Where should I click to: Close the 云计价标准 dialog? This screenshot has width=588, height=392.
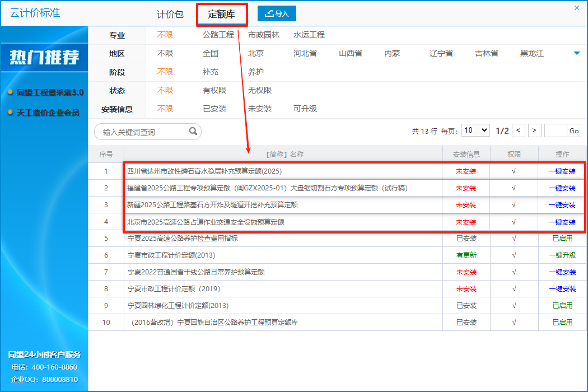tap(577, 8)
